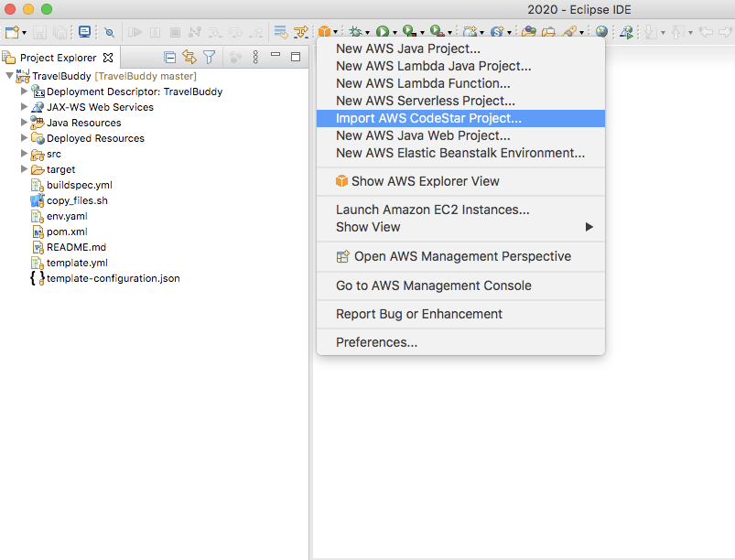The height and width of the screenshot is (560, 735).
Task: Click the Open Task briefcase folder icon
Action: (548, 32)
